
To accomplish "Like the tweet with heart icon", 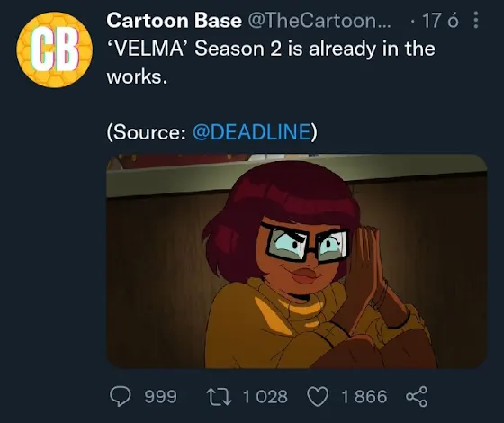I will coord(318,396).
